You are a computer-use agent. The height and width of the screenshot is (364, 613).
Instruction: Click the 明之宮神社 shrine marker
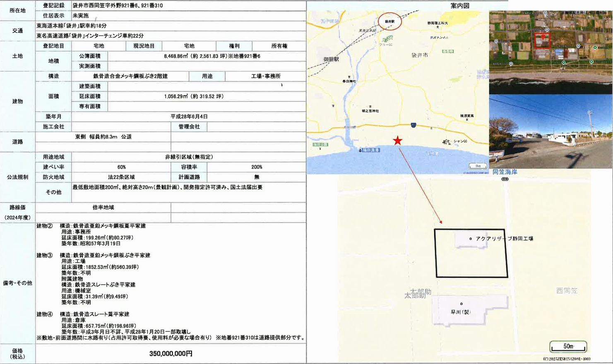point(370,106)
